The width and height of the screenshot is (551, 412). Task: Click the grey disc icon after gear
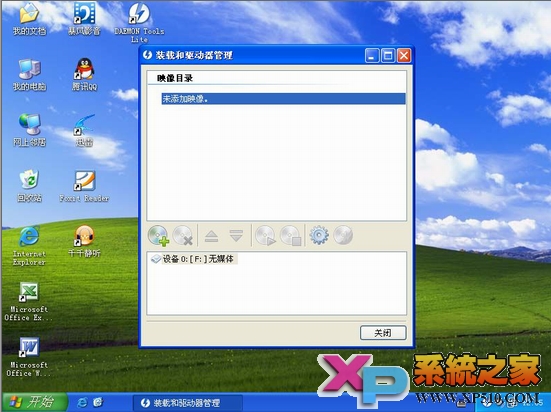pos(343,235)
